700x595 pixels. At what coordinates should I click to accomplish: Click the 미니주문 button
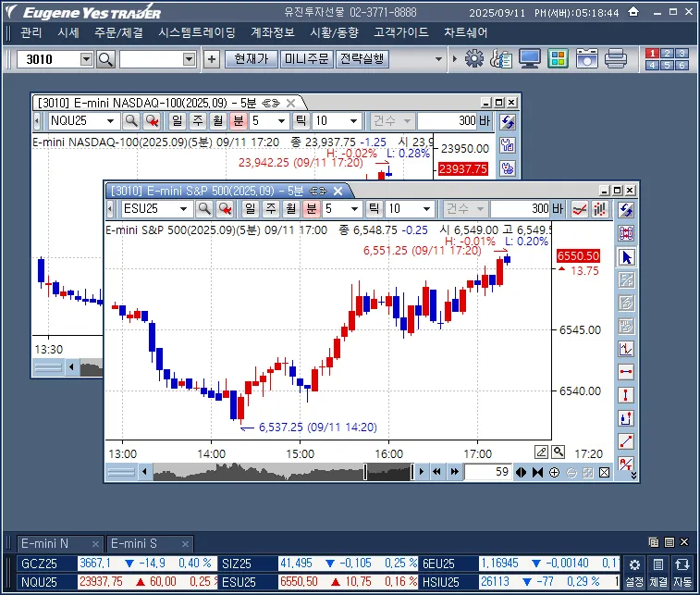click(x=306, y=59)
